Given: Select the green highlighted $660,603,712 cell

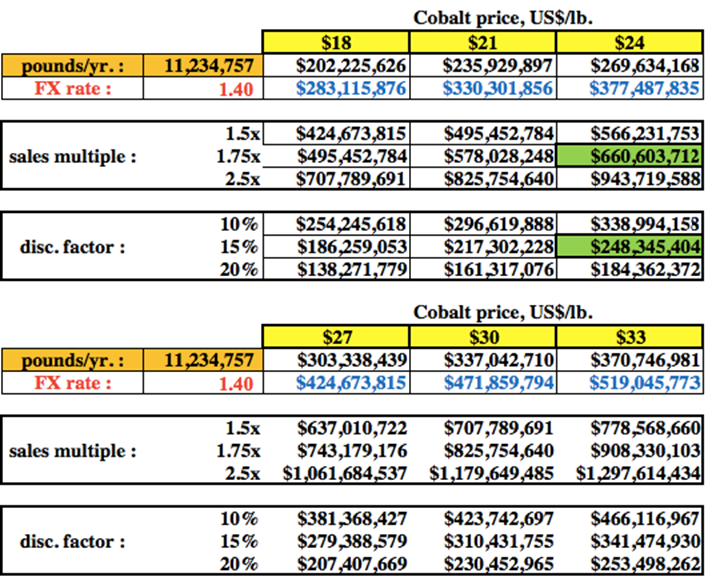Looking at the screenshot, I should click(x=630, y=156).
